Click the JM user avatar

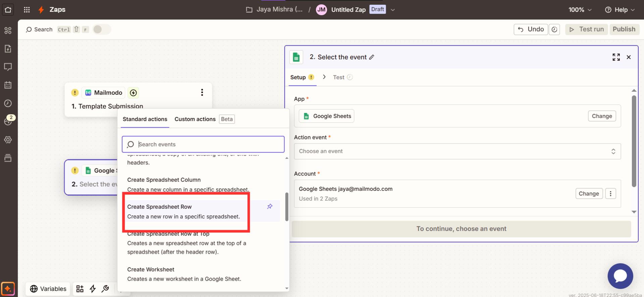click(x=321, y=10)
